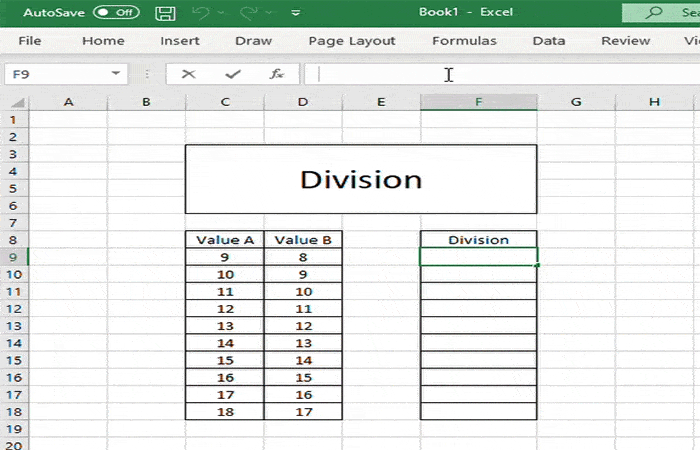Select column B header
This screenshot has height=450, width=700.
[x=146, y=102]
